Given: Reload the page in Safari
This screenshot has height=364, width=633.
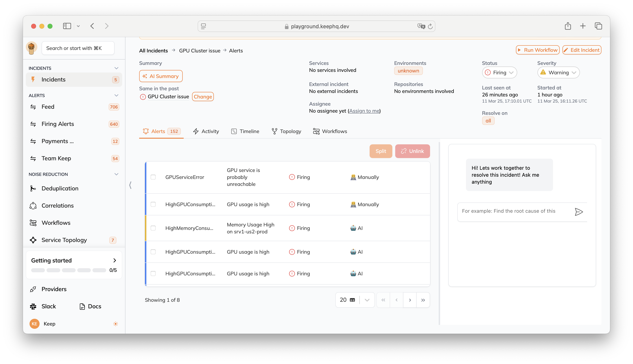Looking at the screenshot, I should (x=430, y=26).
